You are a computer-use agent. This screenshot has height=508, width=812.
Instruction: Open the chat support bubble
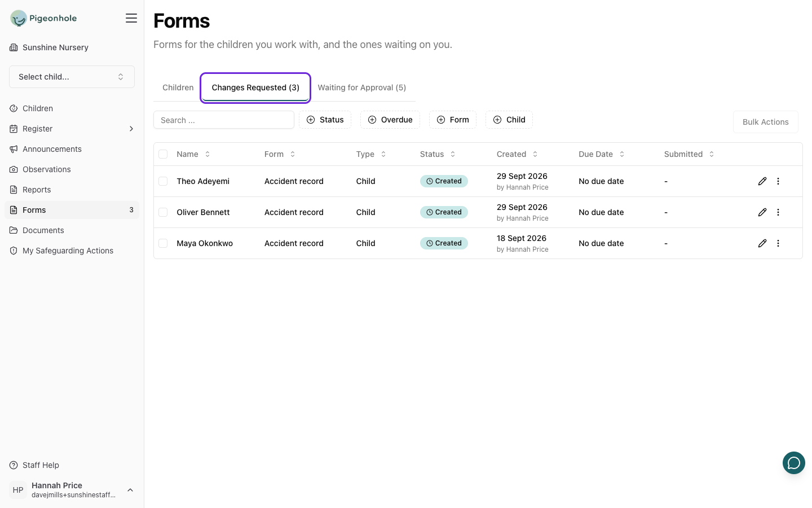tap(793, 463)
